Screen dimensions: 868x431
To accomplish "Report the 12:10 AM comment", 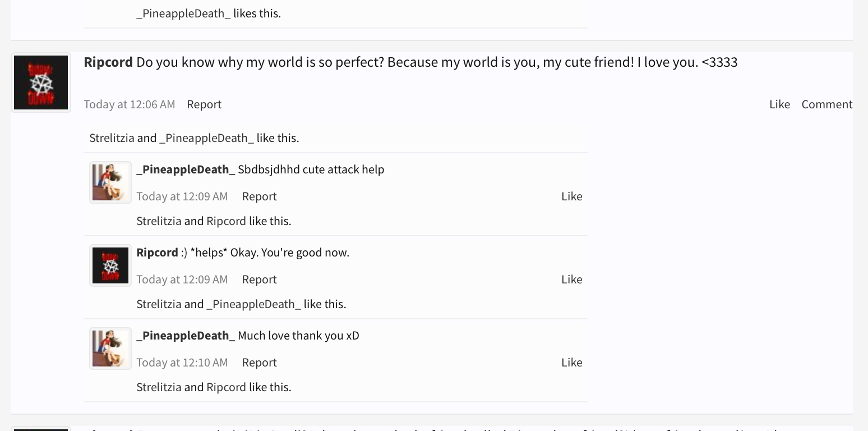I will [x=259, y=363].
